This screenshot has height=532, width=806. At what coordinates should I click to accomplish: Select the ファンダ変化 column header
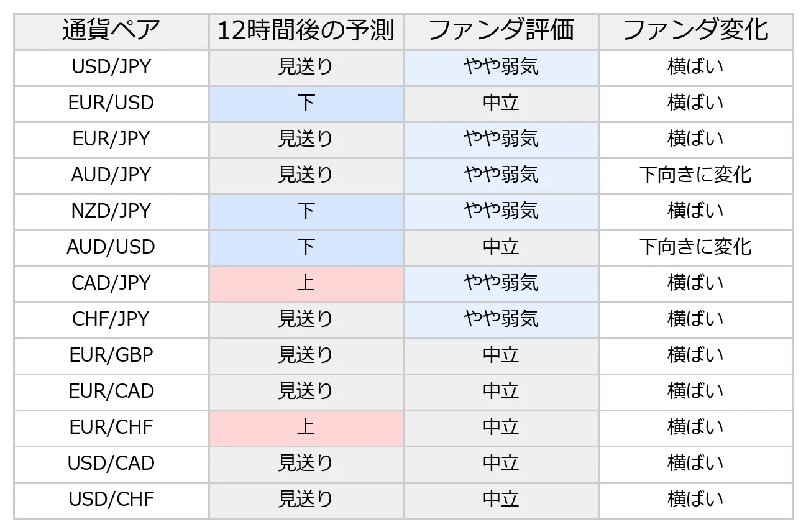tap(695, 31)
